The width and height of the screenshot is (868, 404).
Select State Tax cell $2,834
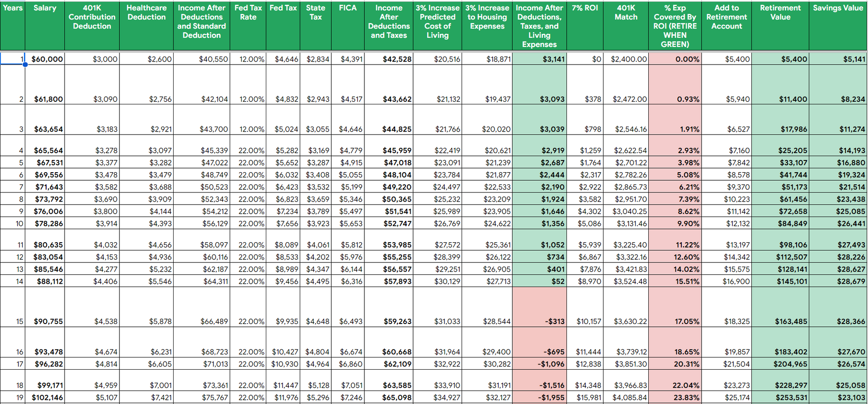[x=316, y=59]
